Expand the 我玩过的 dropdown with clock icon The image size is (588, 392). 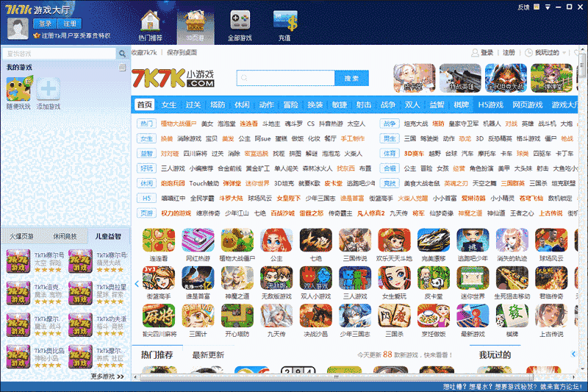[x=547, y=52]
